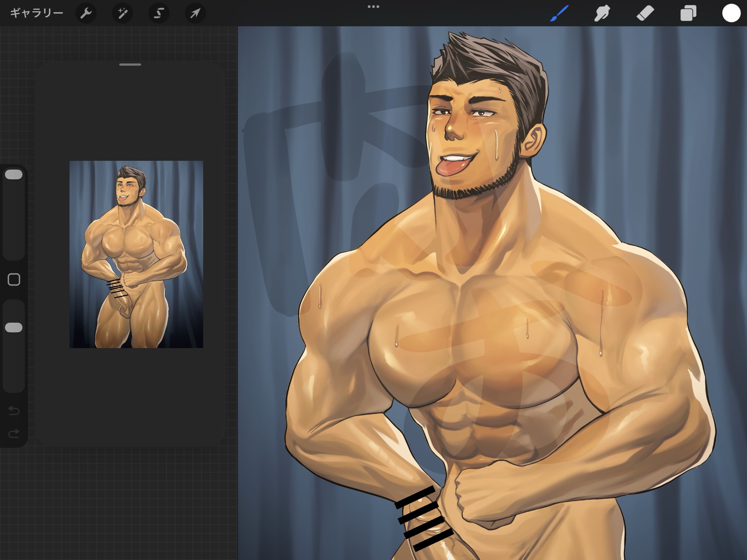
Task: Select the Eraser tool
Action: (x=645, y=13)
